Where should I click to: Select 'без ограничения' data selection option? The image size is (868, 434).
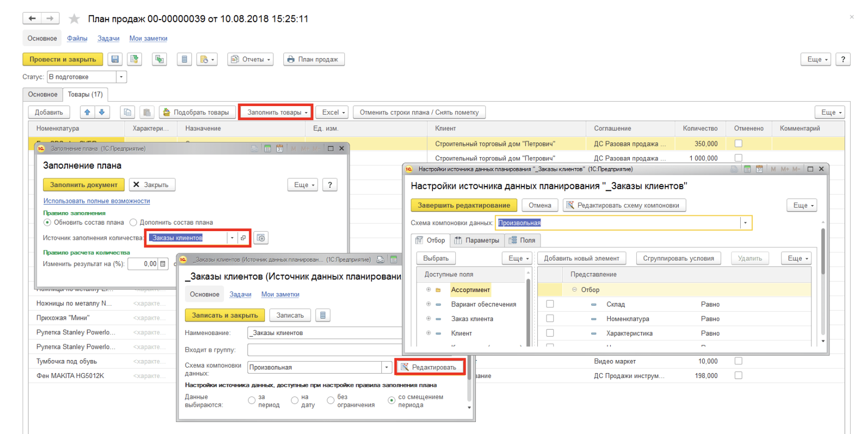331,400
